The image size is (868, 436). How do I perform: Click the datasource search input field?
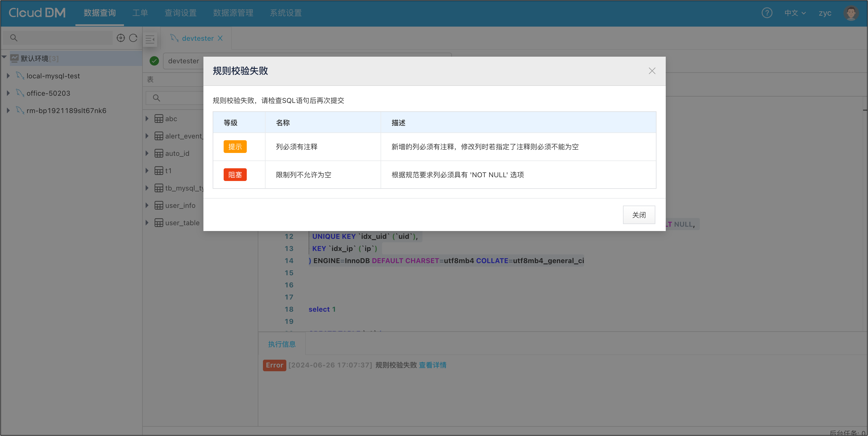point(62,38)
